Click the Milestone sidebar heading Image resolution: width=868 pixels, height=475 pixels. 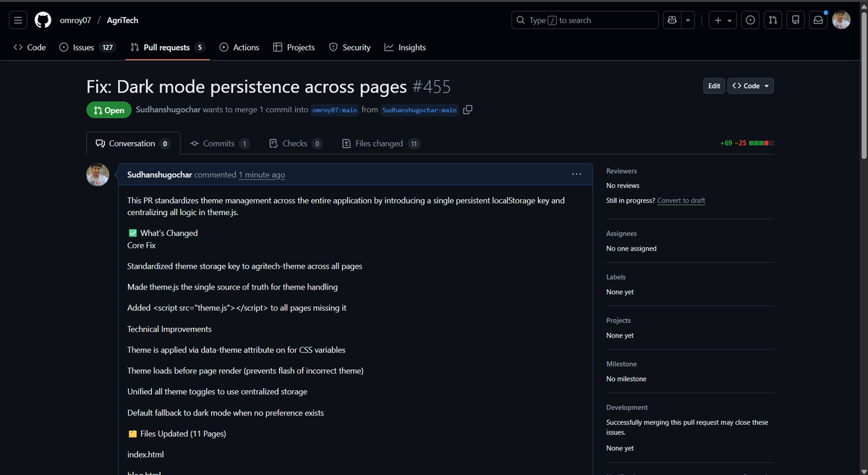point(622,364)
